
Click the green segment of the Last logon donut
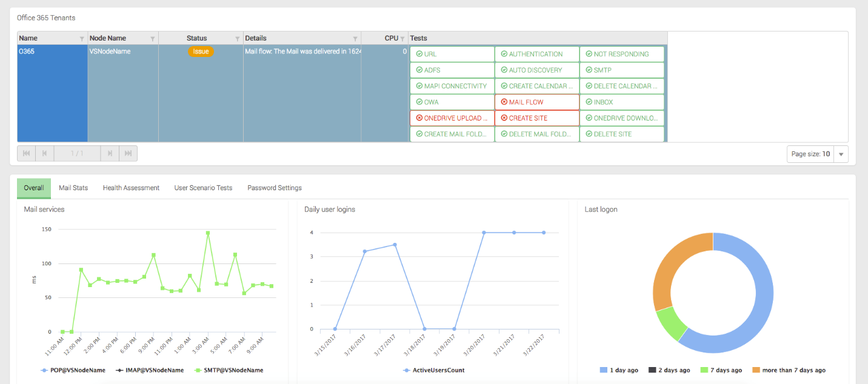point(672,323)
